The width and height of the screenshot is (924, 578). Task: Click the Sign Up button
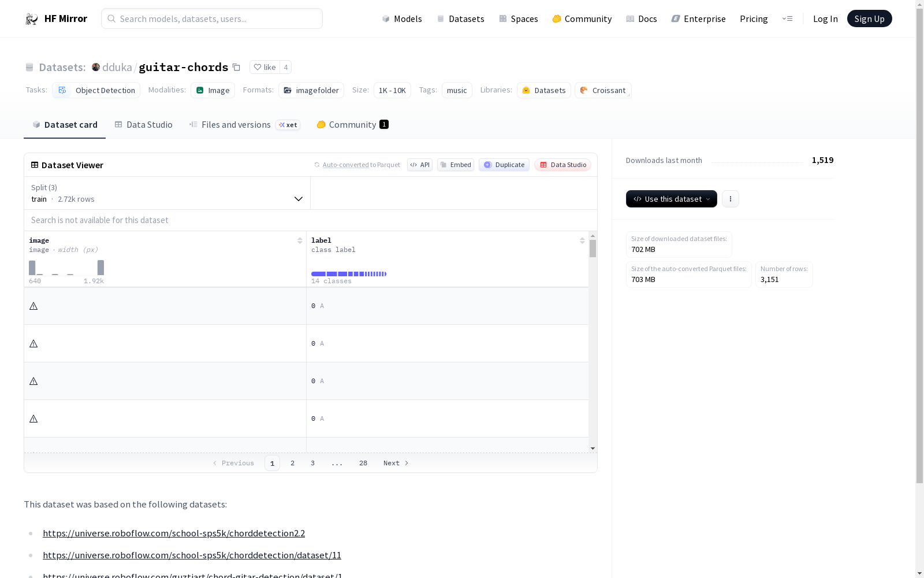pyautogui.click(x=869, y=18)
